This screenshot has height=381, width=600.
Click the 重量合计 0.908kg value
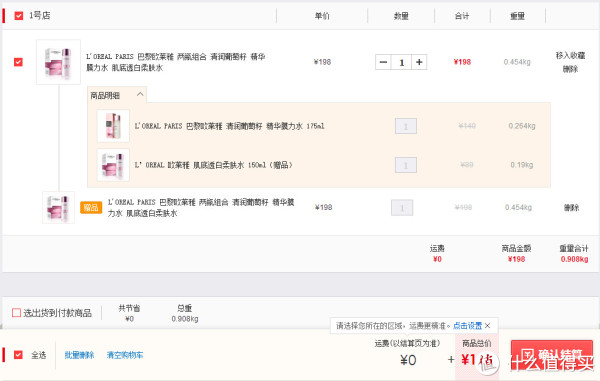[574, 259]
